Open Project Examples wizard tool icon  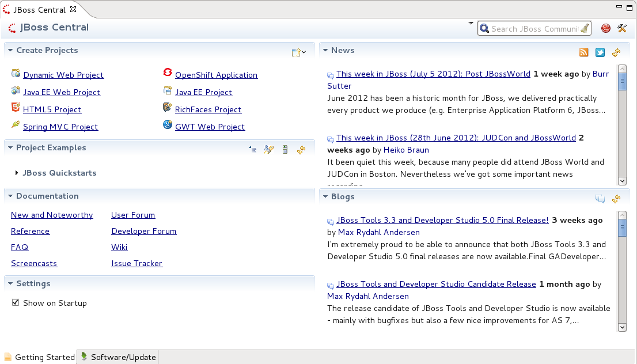[268, 150]
